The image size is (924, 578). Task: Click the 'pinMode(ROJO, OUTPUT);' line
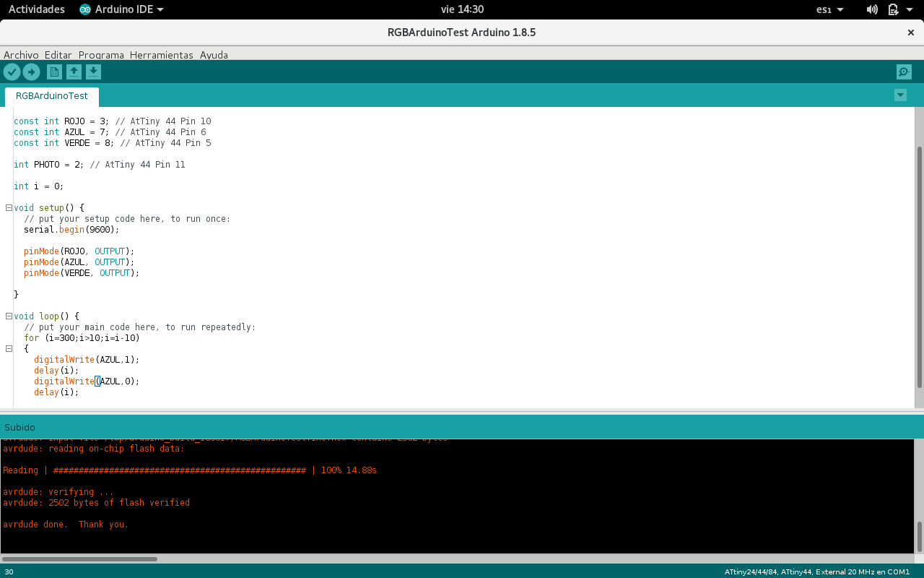click(x=79, y=251)
